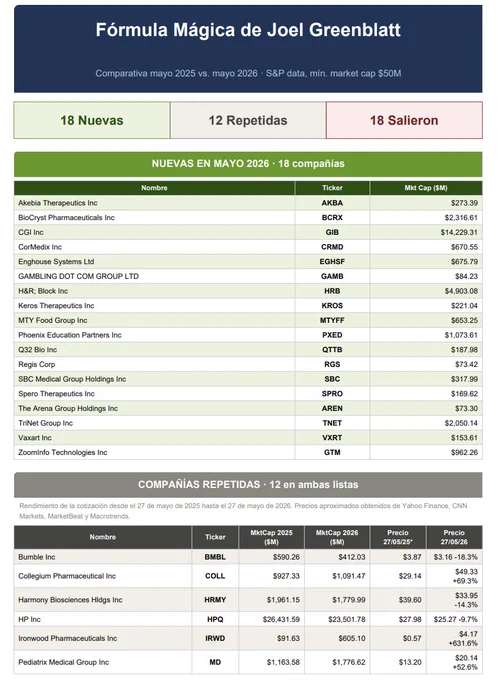Click the ticker 'HRB'
The height and width of the screenshot is (680, 500).
332,291
